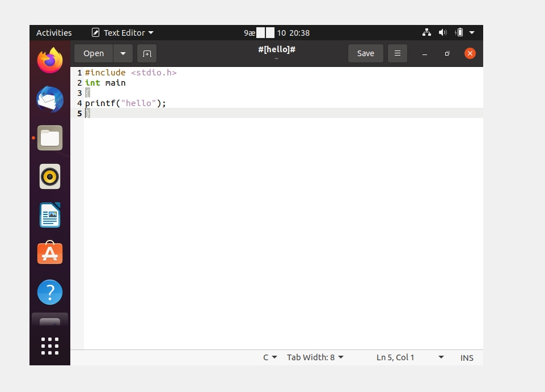Viewport: 545px width, 392px height.
Task: Open the Text Editor app menu
Action: pos(123,33)
